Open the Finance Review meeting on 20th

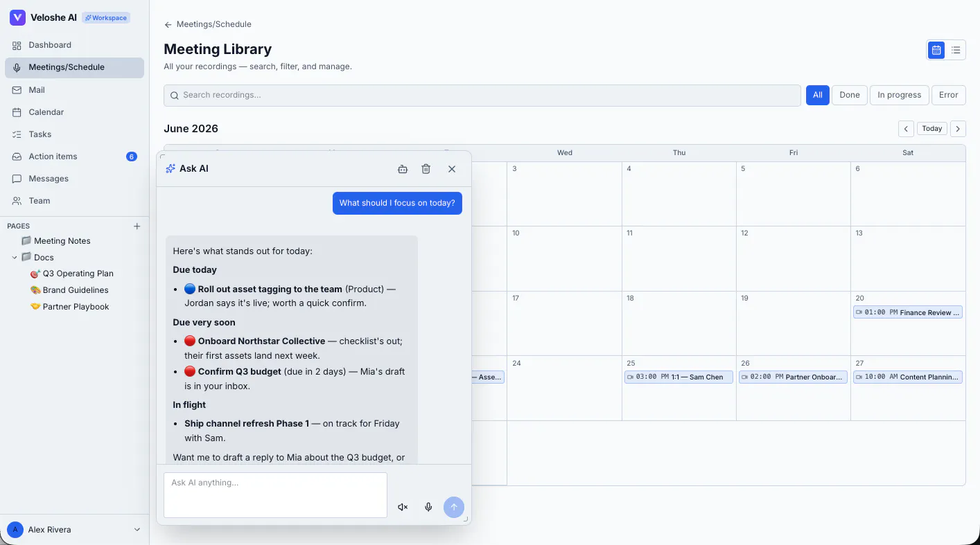pos(908,312)
